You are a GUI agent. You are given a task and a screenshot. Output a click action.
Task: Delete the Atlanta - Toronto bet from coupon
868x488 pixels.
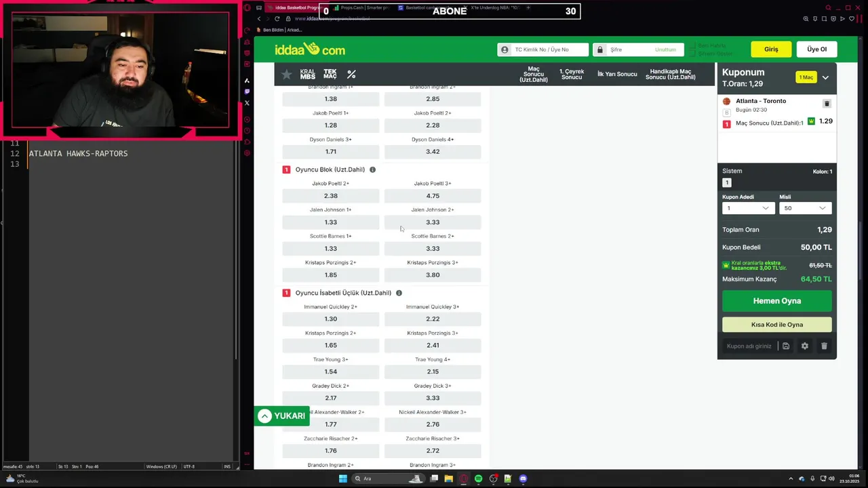pos(827,104)
